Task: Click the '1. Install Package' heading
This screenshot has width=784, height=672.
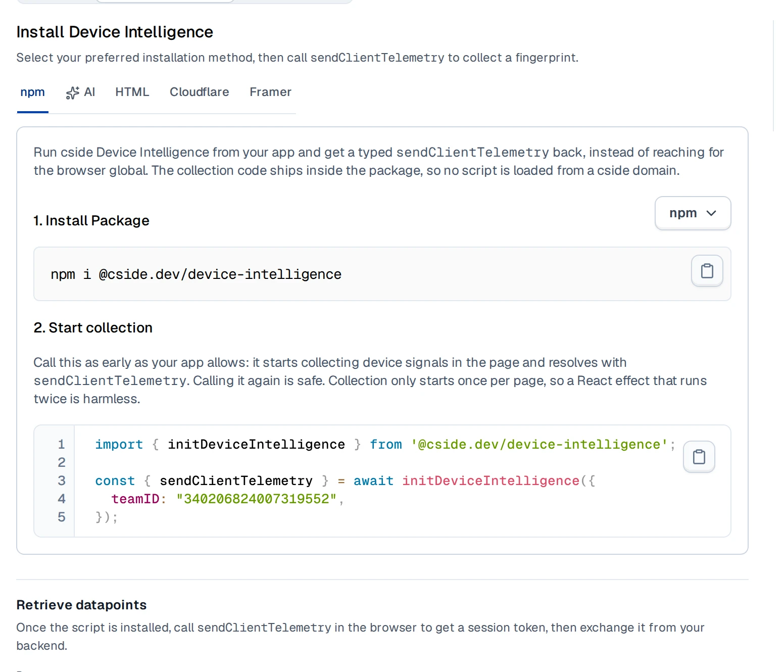Action: (x=91, y=221)
